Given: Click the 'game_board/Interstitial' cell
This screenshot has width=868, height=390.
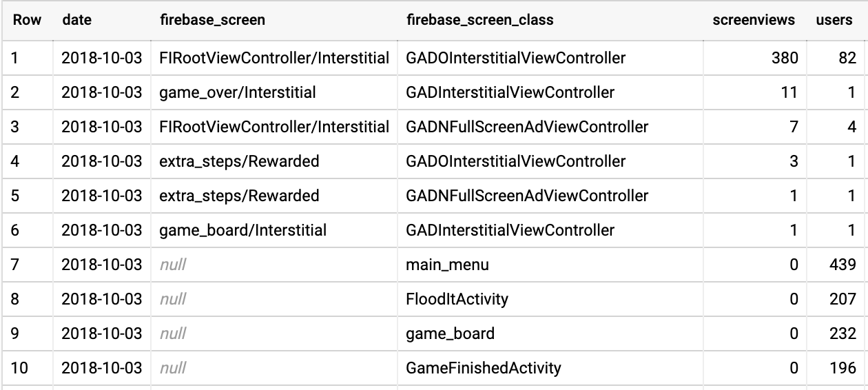Looking at the screenshot, I should (243, 230).
